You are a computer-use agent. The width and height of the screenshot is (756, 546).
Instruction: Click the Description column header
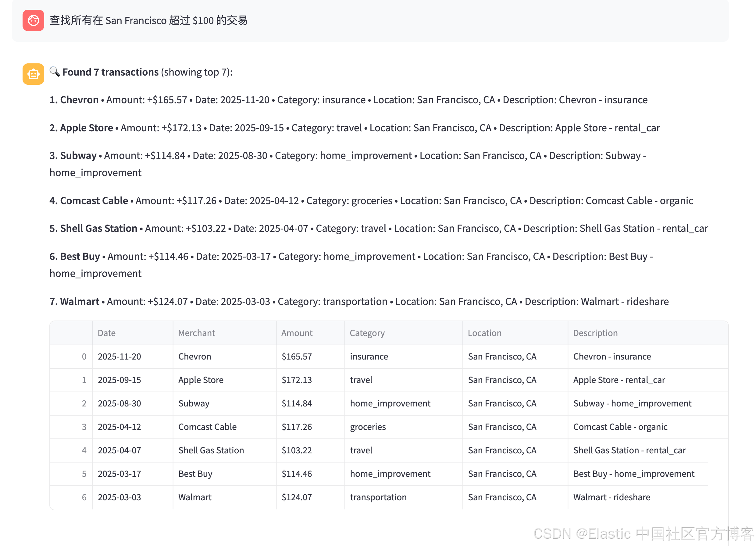[x=648, y=333]
